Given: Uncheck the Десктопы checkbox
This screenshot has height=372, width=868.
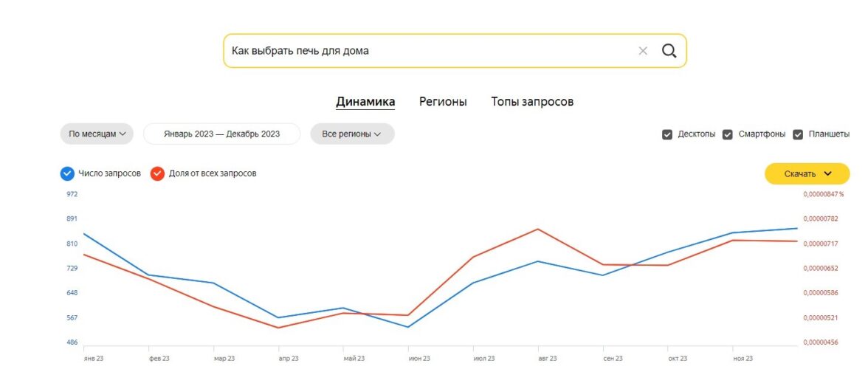Looking at the screenshot, I should 667,134.
